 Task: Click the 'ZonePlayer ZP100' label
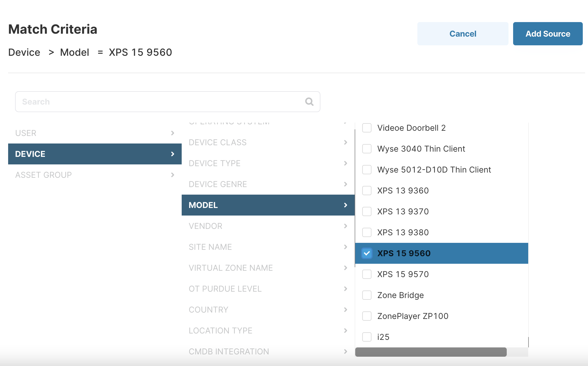tap(413, 316)
